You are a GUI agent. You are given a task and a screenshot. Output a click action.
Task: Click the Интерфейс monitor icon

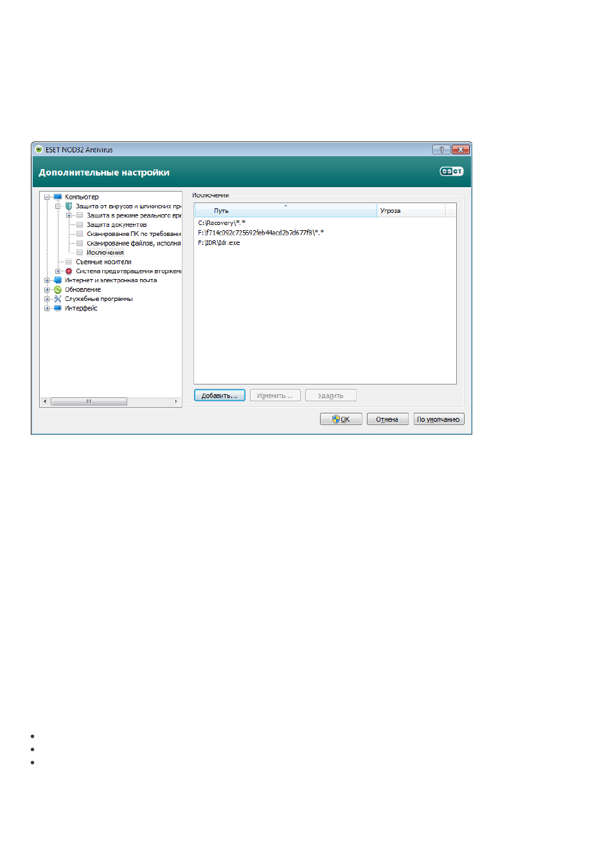58,308
